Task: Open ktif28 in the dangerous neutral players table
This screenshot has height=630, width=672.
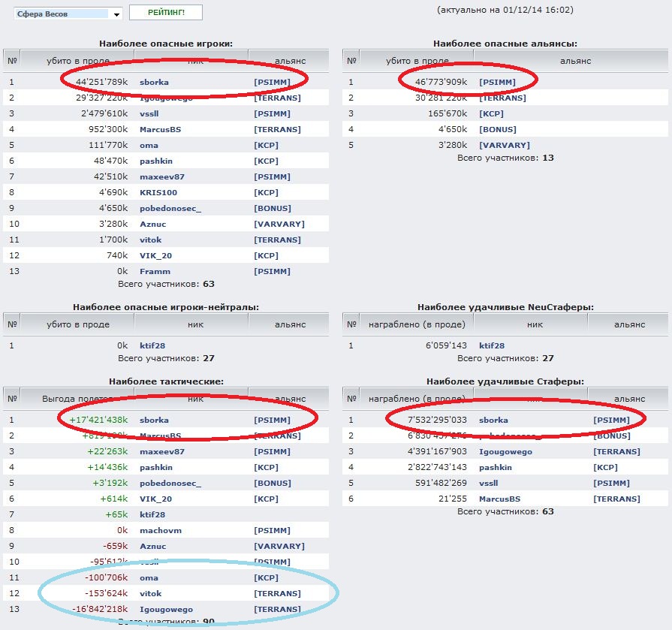Action: [152, 346]
